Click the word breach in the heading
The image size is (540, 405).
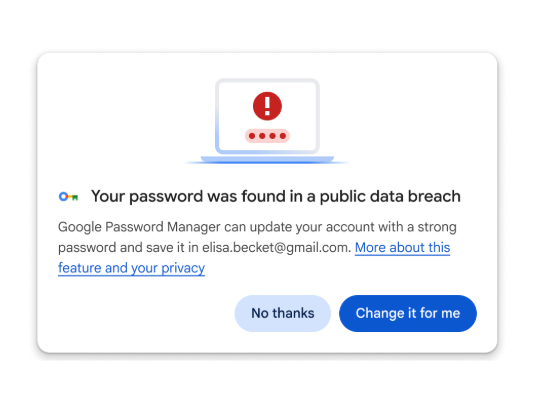[435, 196]
